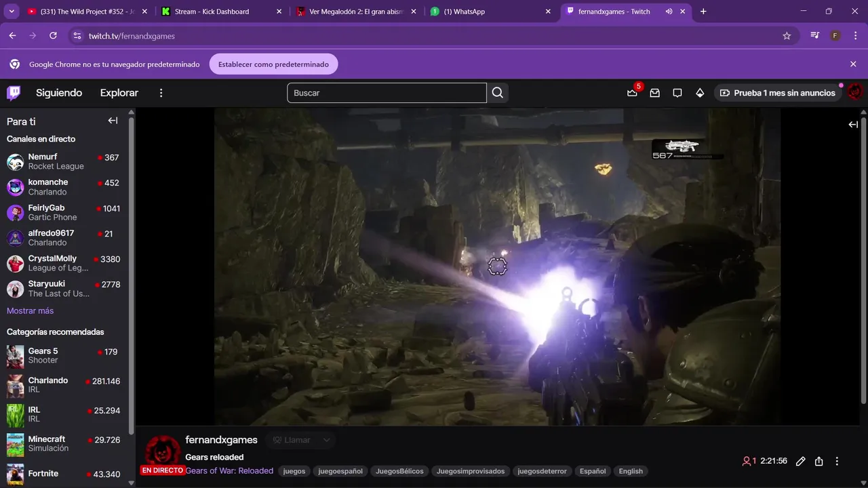Open Chrome menu three dots
Screen dimensions: 868x488
pyautogui.click(x=856, y=36)
